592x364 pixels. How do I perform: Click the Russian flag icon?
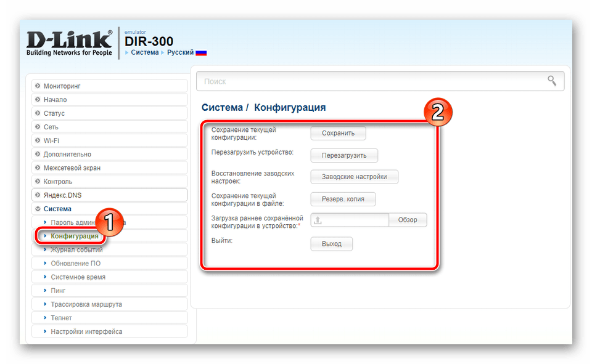(201, 53)
